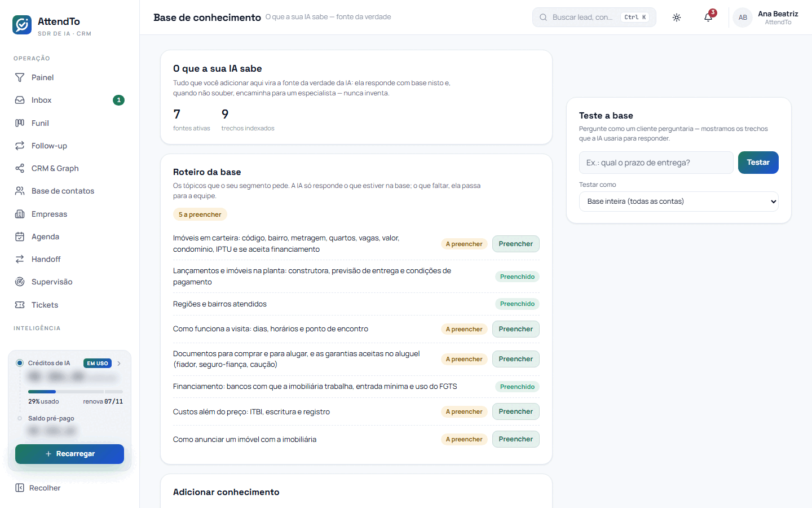Click the AI credits usage progress bar
The height and width of the screenshot is (508, 812).
[x=76, y=391]
